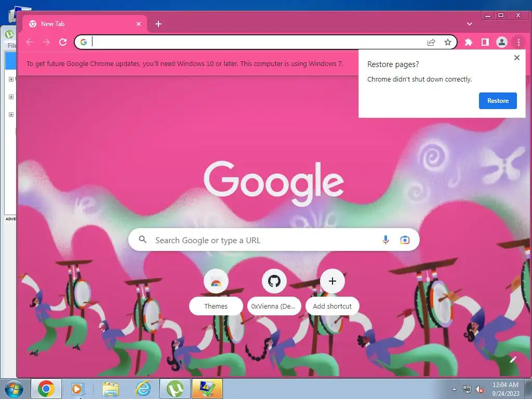Bookmark this tab with the star
Viewport: 532px width, 399px height.
pos(448,42)
